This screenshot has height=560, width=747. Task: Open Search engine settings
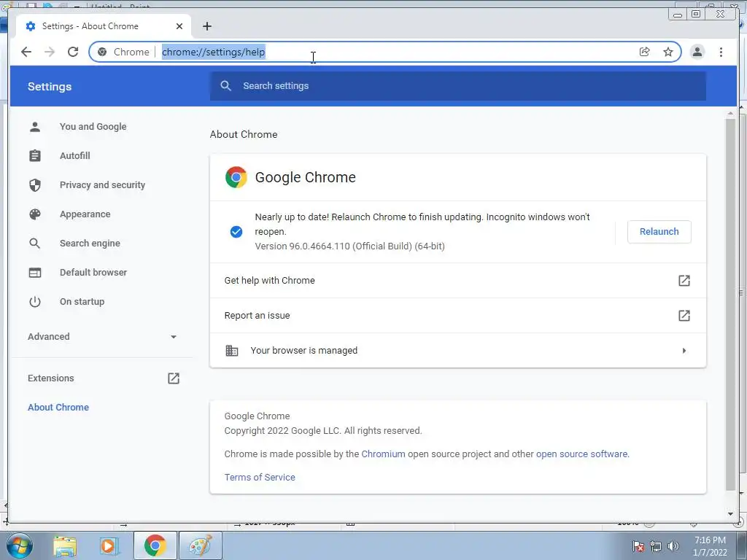[x=90, y=244]
